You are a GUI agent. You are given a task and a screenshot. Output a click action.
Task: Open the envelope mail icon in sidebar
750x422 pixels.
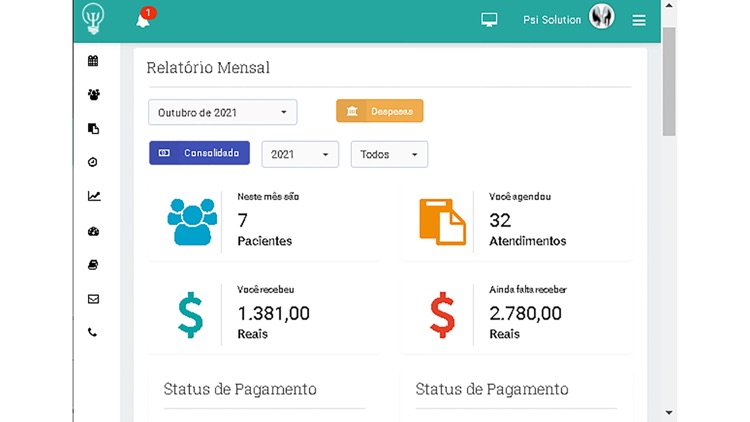(93, 299)
